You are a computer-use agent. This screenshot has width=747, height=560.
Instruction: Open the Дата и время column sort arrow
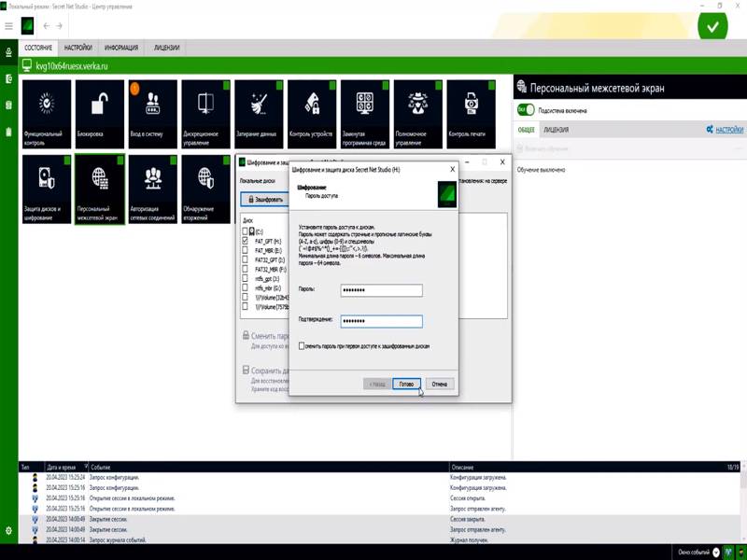click(84, 467)
